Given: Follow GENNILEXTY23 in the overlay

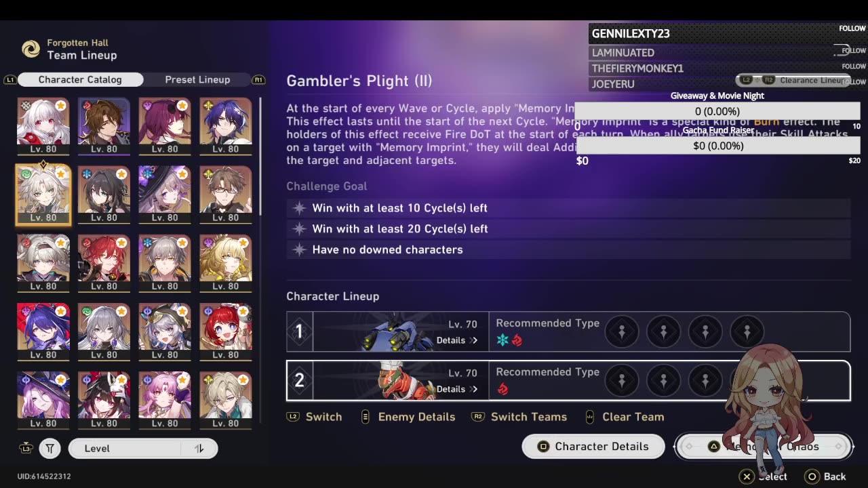Looking at the screenshot, I should click(852, 28).
